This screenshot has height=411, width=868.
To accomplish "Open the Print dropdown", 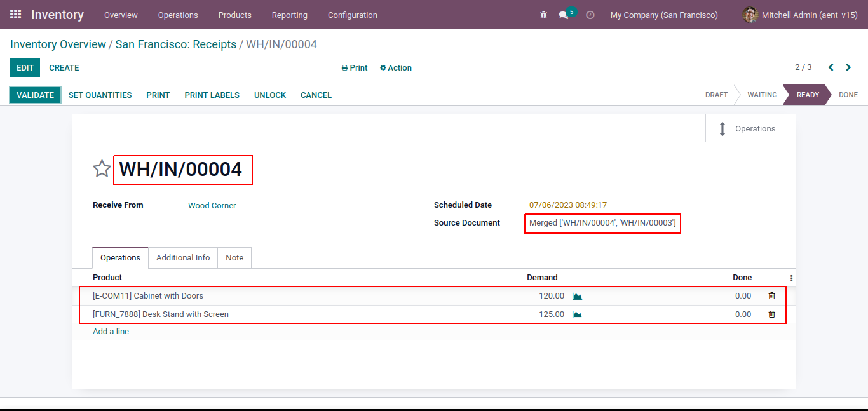I will (355, 68).
